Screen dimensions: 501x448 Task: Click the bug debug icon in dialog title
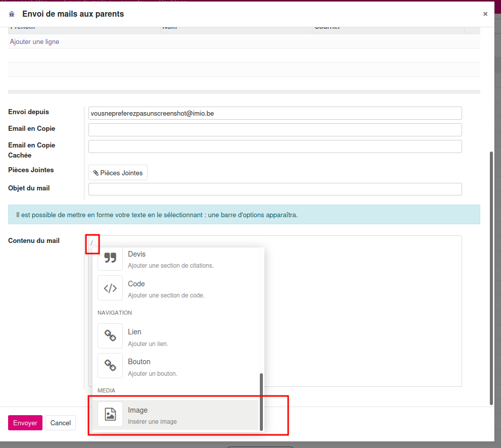[12, 14]
